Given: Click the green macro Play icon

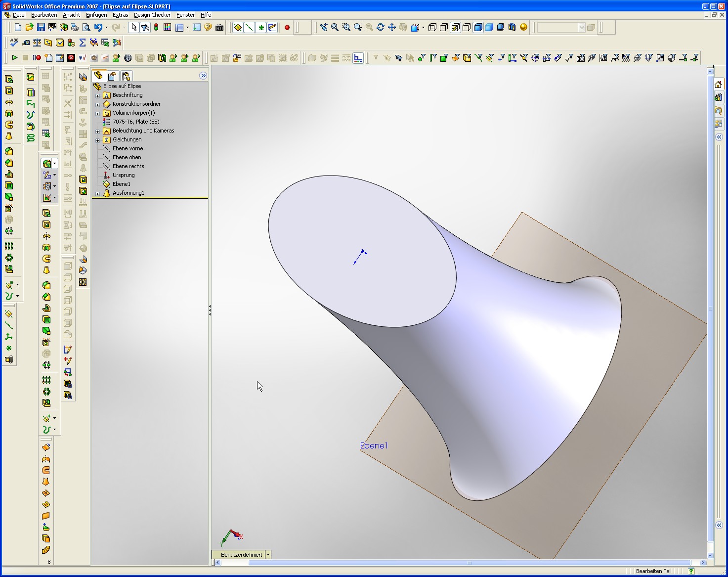Looking at the screenshot, I should 14,58.
